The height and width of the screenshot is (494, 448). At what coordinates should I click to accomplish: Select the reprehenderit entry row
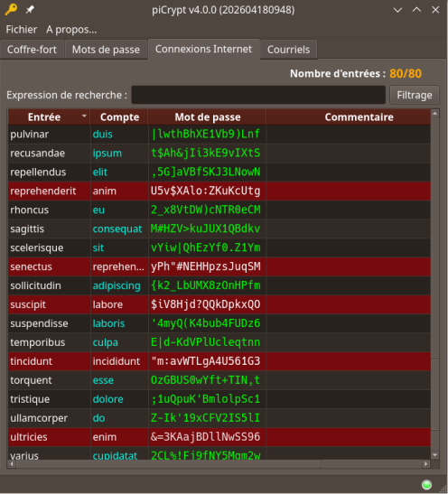(x=219, y=191)
